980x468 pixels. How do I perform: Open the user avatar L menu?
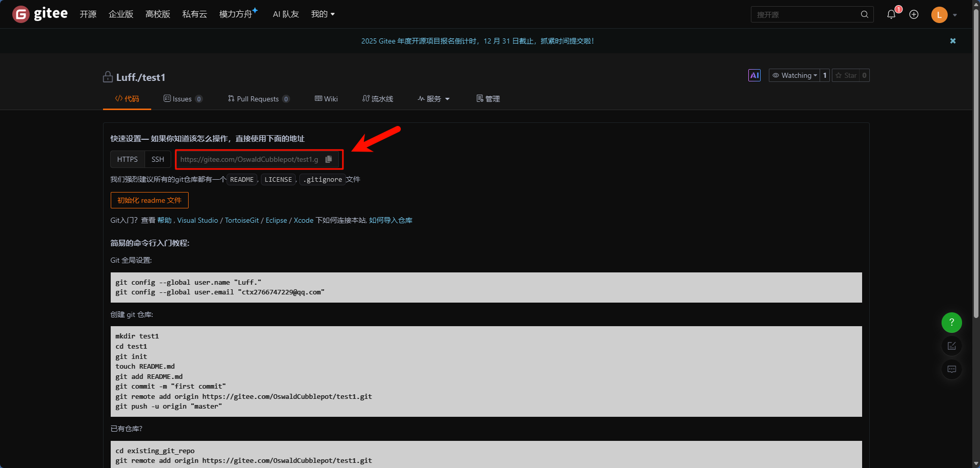(939, 15)
